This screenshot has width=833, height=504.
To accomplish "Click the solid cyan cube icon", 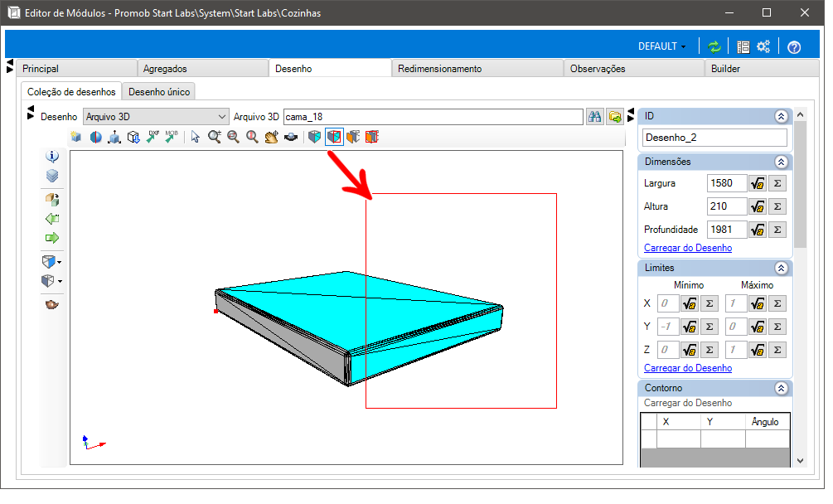I will (x=314, y=137).
